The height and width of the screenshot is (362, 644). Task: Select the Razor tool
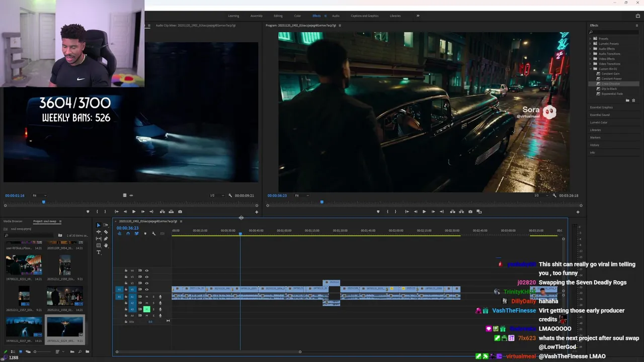(x=106, y=232)
